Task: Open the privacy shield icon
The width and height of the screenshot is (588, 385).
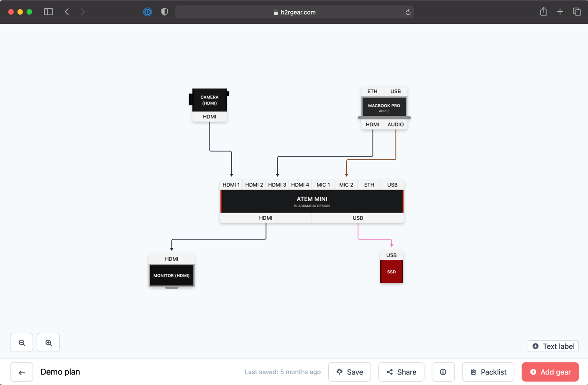Action: point(164,12)
